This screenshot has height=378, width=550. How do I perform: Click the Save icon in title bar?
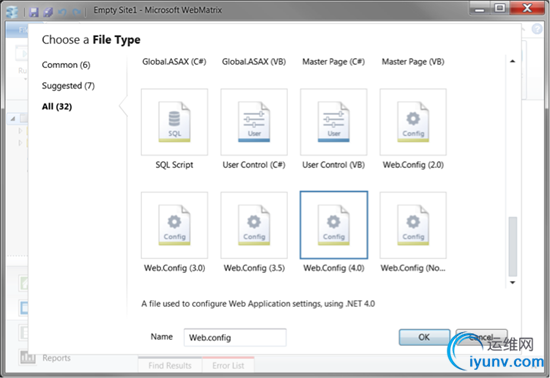[34, 12]
